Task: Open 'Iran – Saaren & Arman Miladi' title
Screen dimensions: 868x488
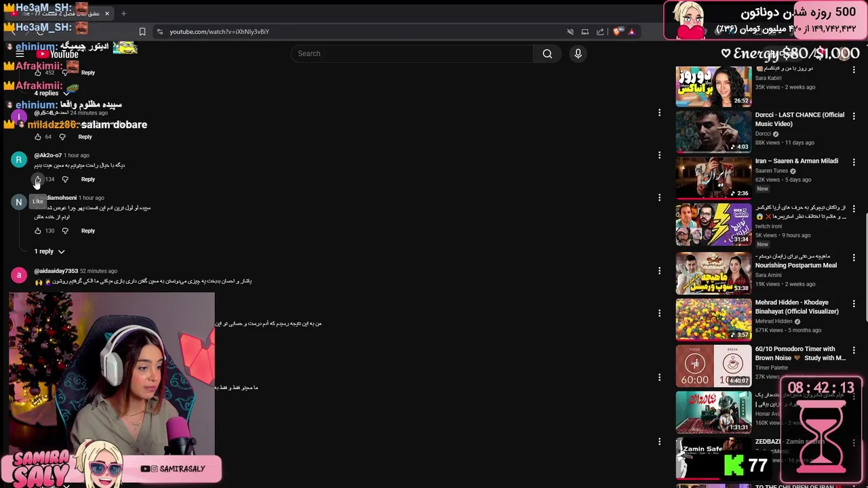Action: (x=797, y=161)
